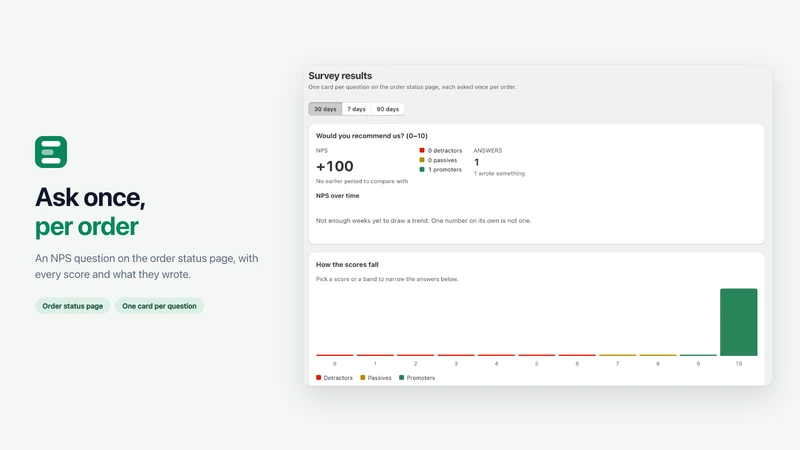800x450 pixels.
Task: Click the green 'per order' headline
Action: (87, 227)
